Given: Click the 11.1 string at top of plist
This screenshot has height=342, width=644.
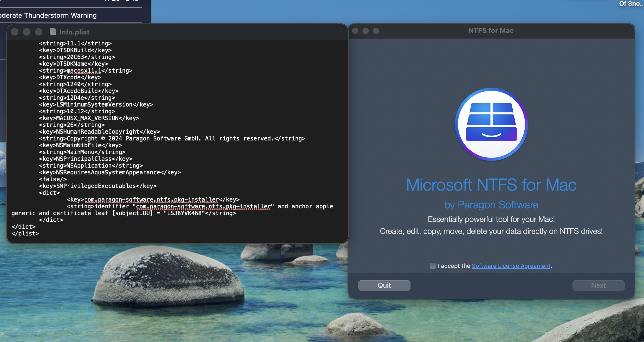Looking at the screenshot, I should pos(75,43).
